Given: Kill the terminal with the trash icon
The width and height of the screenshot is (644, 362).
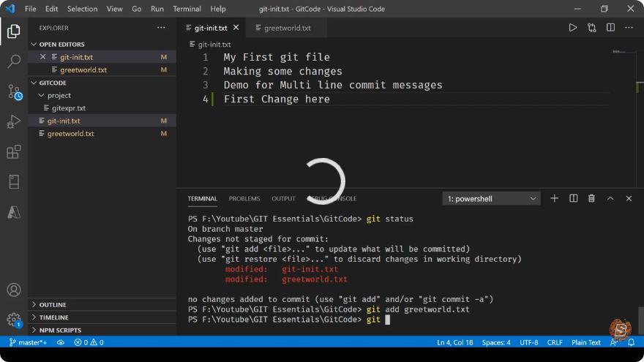Looking at the screenshot, I should click(591, 199).
